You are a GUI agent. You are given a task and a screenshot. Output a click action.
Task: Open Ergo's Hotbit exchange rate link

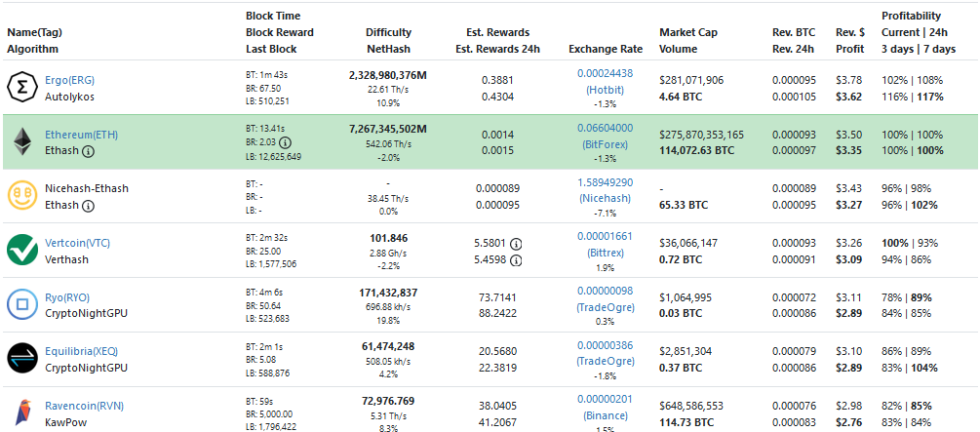pos(605,89)
